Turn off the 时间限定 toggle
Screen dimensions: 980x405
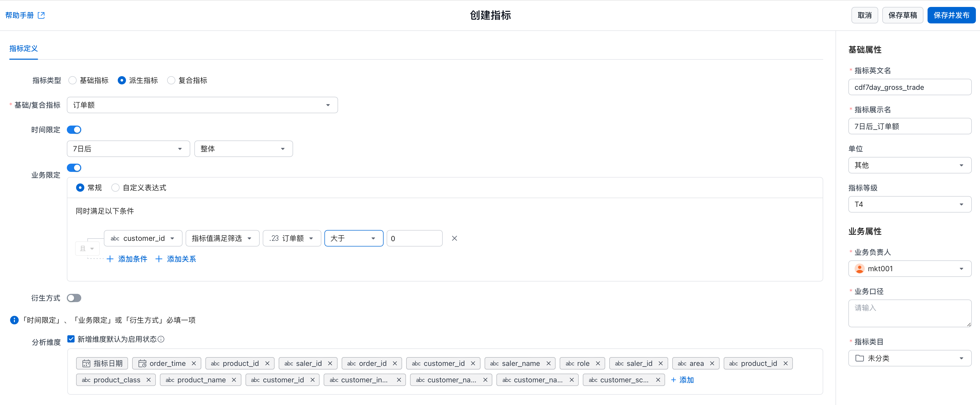click(74, 130)
